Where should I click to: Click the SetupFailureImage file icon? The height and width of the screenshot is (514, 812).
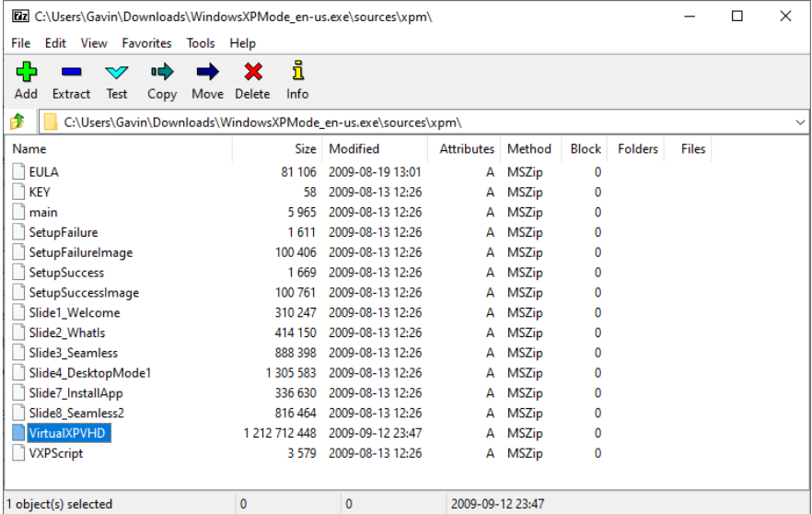(18, 252)
